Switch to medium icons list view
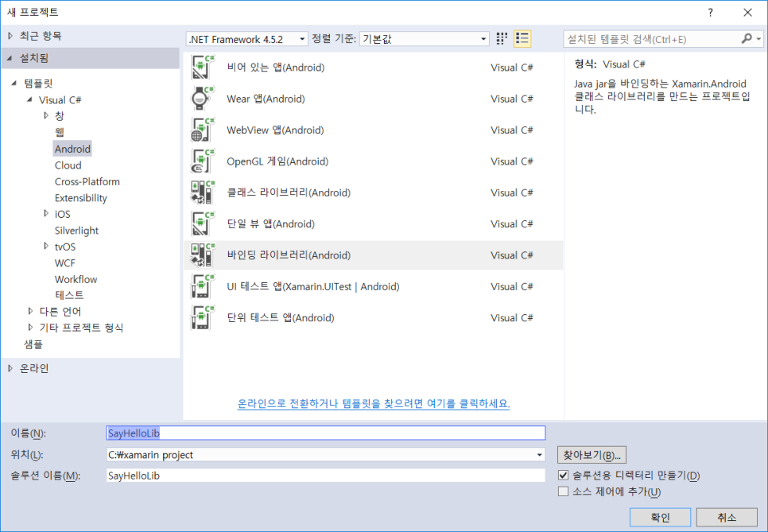This screenshot has width=768, height=532. pyautogui.click(x=522, y=39)
